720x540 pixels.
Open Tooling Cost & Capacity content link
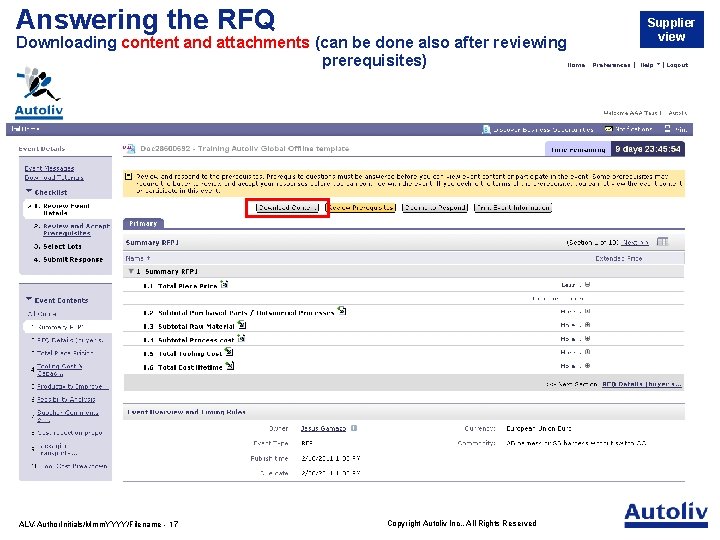tap(59, 370)
